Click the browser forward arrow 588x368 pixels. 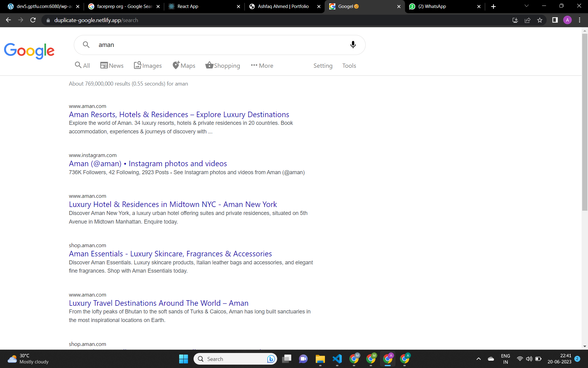click(x=21, y=20)
